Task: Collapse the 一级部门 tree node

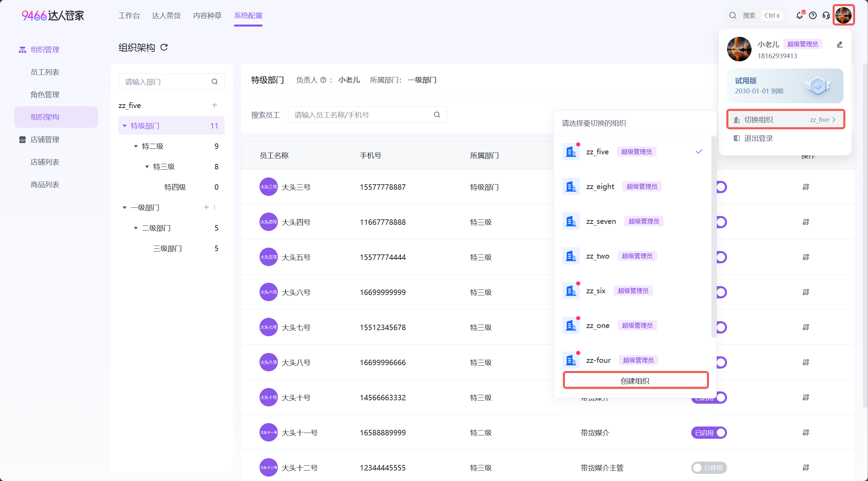Action: pos(125,208)
